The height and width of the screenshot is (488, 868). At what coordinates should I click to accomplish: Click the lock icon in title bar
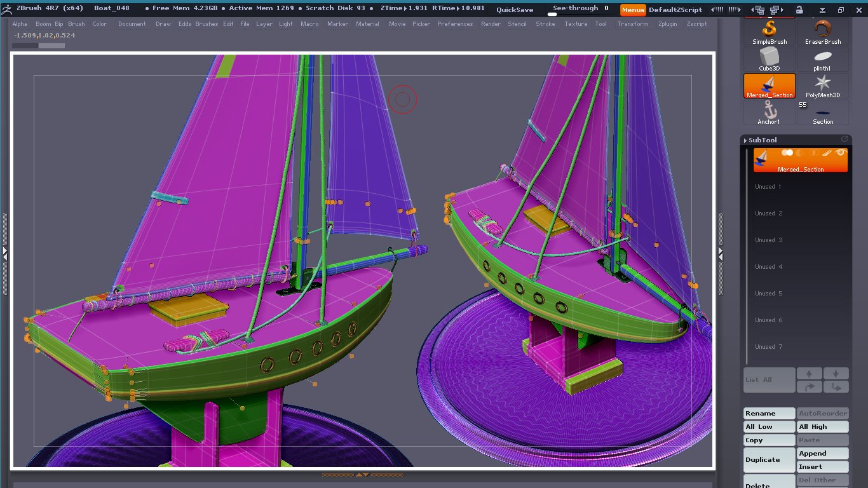(799, 10)
